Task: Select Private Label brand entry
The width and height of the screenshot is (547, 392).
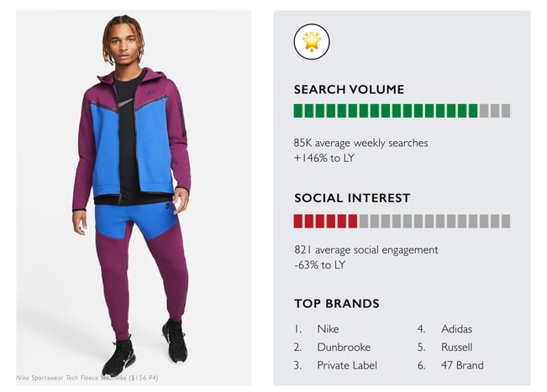Action: 346,365
